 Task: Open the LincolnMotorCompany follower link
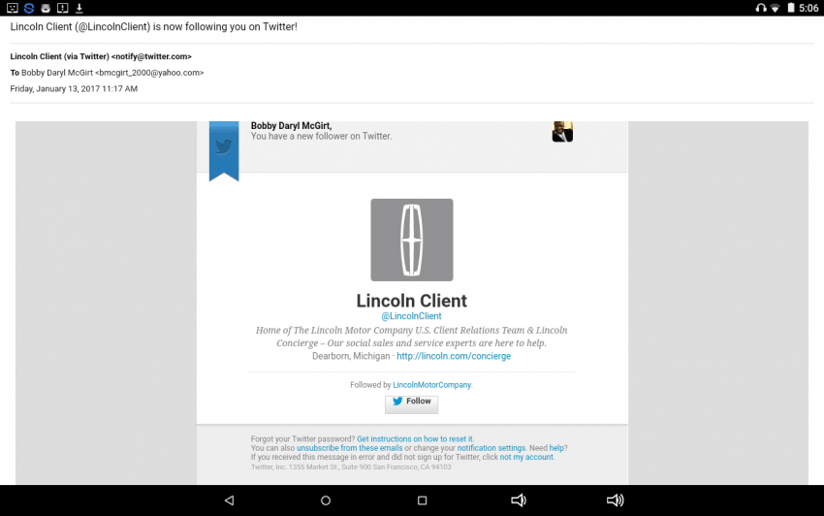(x=432, y=385)
